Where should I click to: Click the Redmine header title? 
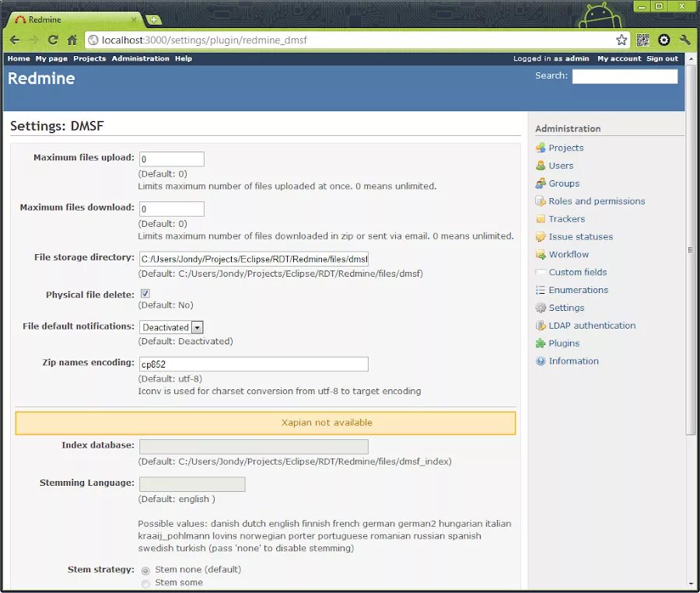(41, 78)
